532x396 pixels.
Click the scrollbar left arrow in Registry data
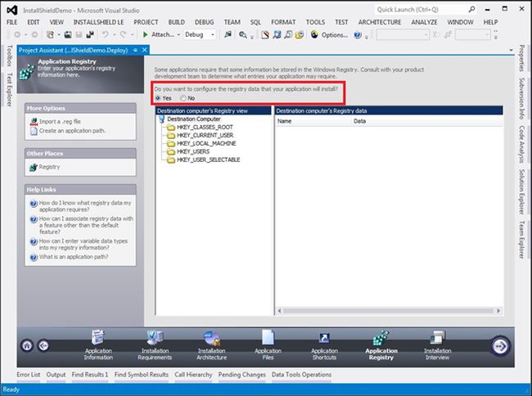[280, 311]
